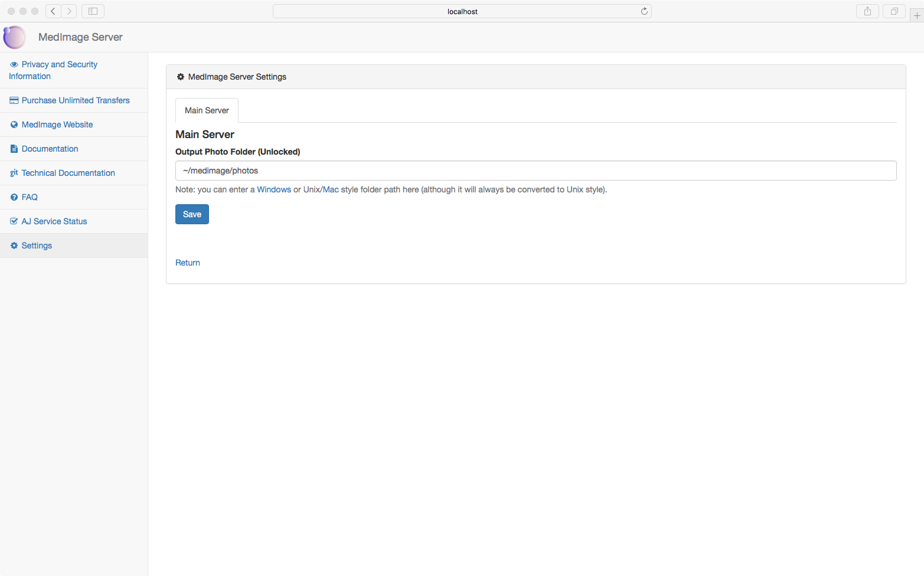Toggle the browser sidebar button
Viewport: 924px width, 576px height.
coord(93,11)
